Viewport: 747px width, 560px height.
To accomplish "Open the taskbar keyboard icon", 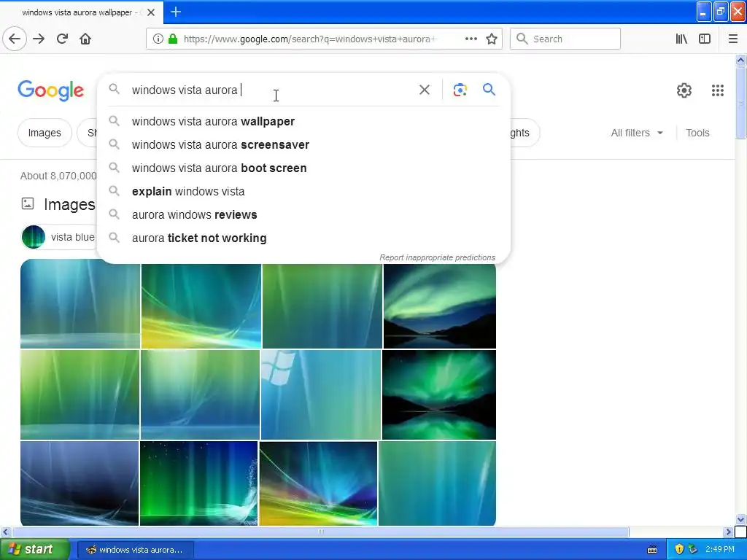I will pyautogui.click(x=652, y=550).
